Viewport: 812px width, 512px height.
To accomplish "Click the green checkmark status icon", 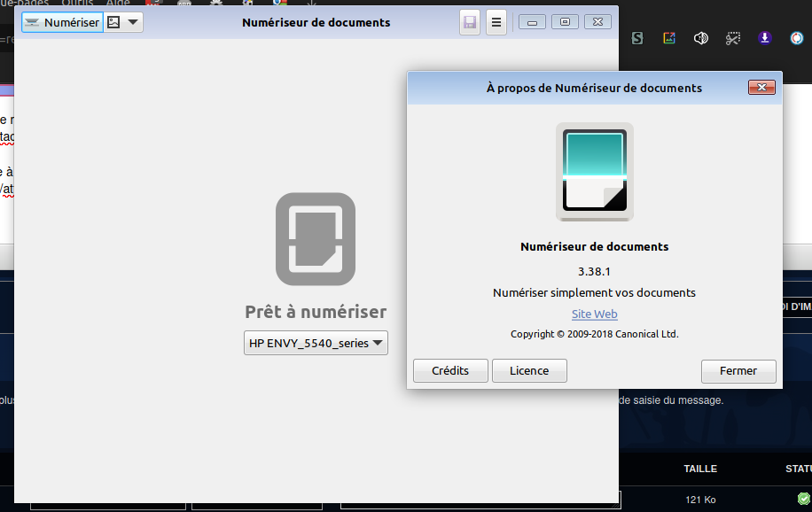I will tap(803, 500).
